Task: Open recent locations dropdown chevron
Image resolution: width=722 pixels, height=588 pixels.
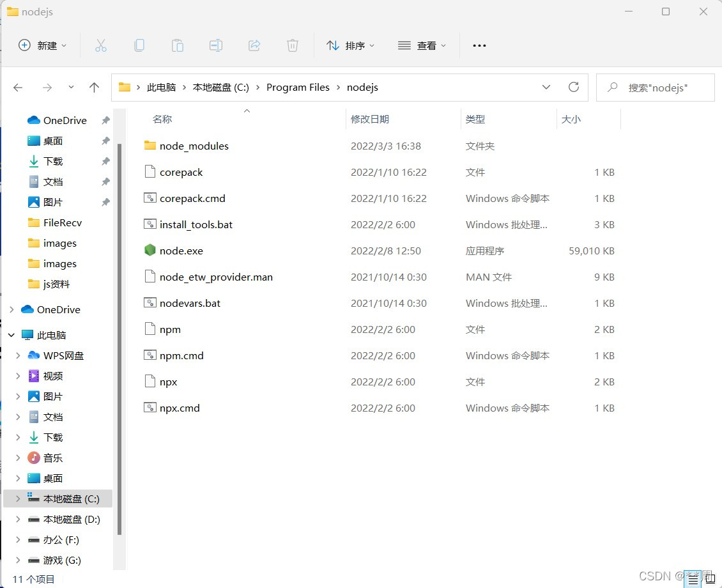Action: click(71, 87)
